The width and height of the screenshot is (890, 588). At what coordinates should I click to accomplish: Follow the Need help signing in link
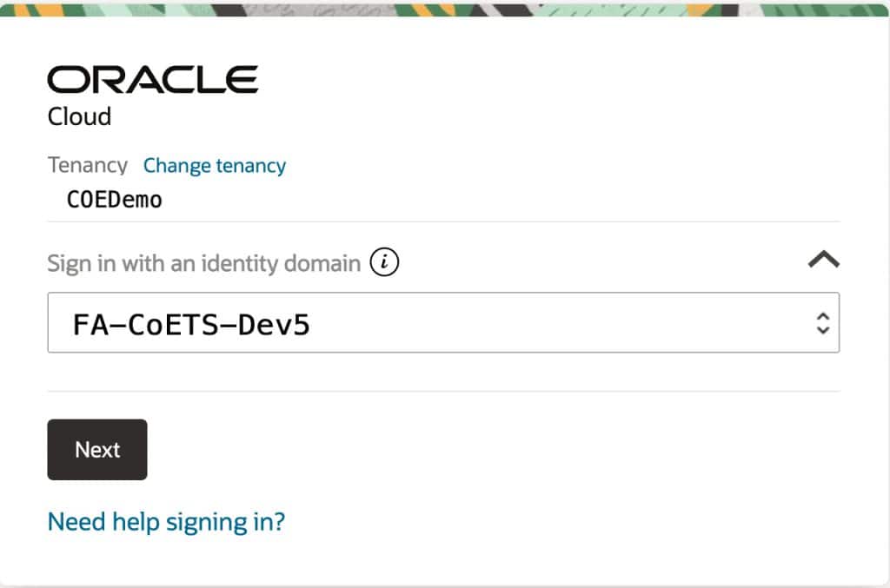coord(166,522)
